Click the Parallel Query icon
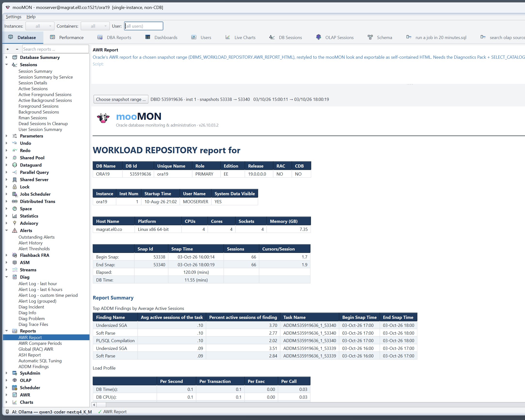The height and width of the screenshot is (420, 525). click(15, 172)
